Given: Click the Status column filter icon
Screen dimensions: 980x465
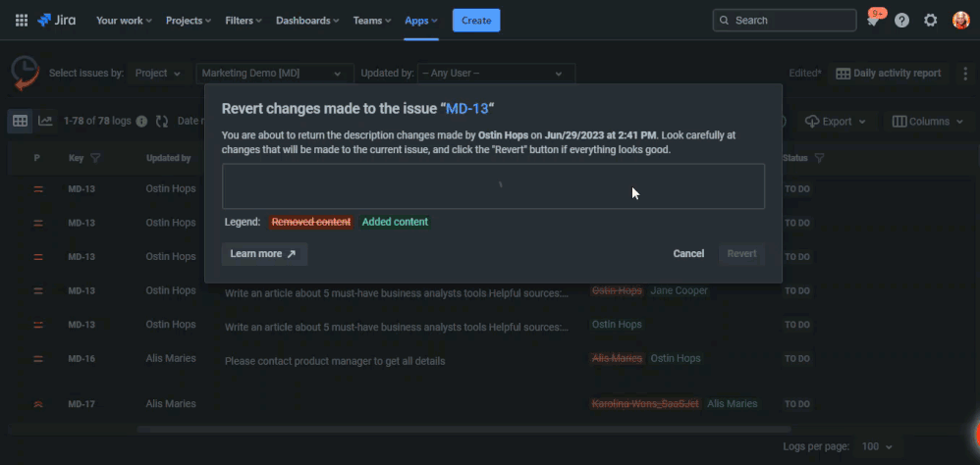Looking at the screenshot, I should click(819, 158).
